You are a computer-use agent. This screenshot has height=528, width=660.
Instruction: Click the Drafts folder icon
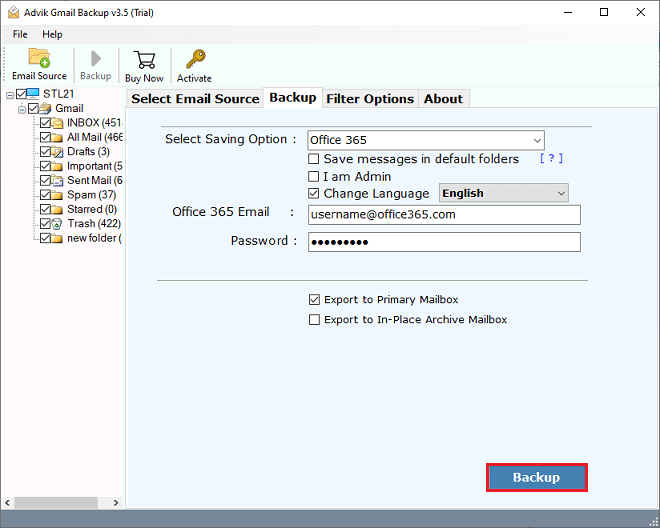point(57,152)
